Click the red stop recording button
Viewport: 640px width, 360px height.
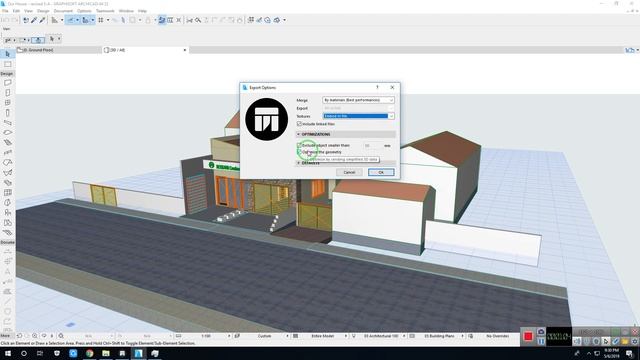[528, 336]
